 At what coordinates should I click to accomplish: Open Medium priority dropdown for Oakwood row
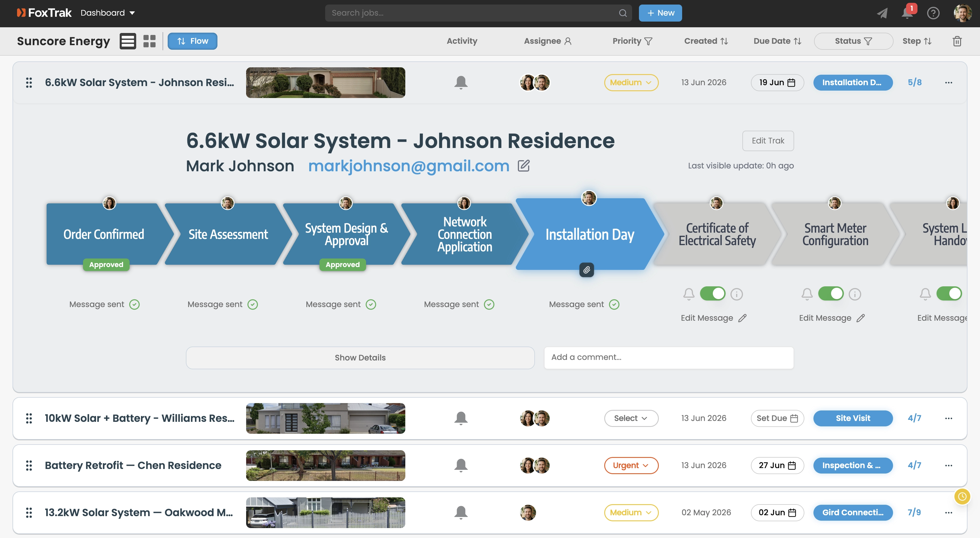point(631,512)
